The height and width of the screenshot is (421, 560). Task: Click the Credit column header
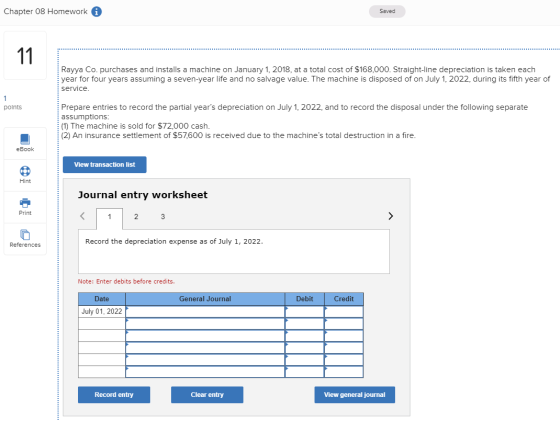coord(344,299)
